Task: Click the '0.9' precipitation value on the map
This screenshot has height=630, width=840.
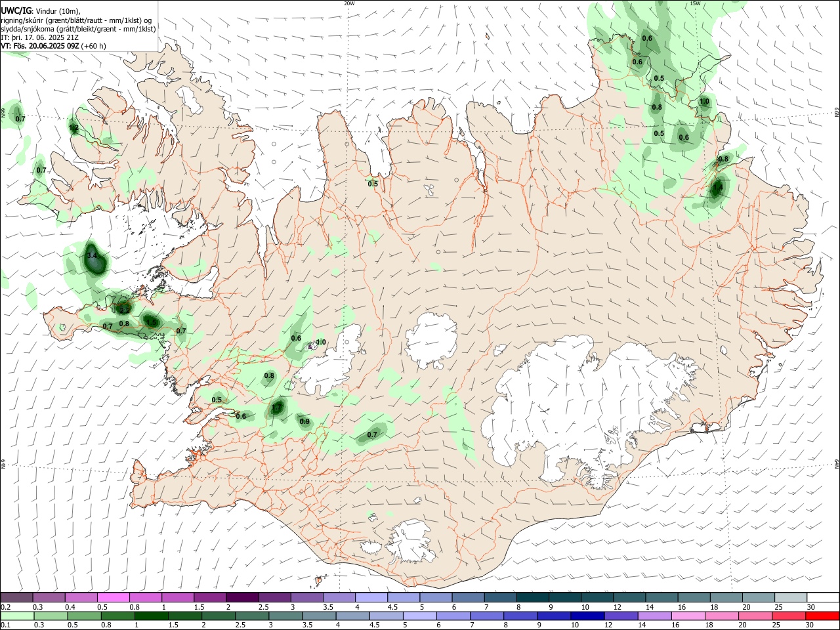Action: pos(304,421)
